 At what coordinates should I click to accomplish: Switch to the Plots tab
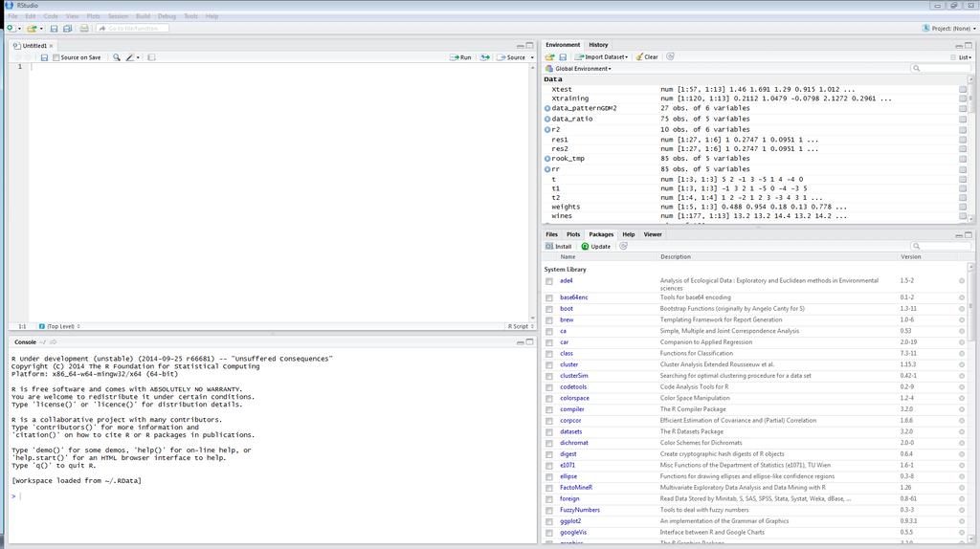[573, 234]
